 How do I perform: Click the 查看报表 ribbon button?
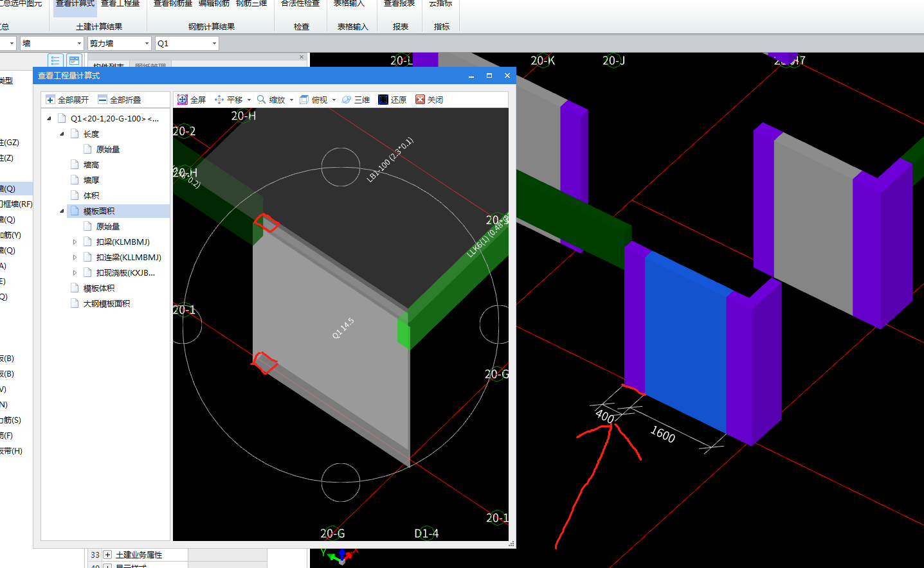point(399,5)
